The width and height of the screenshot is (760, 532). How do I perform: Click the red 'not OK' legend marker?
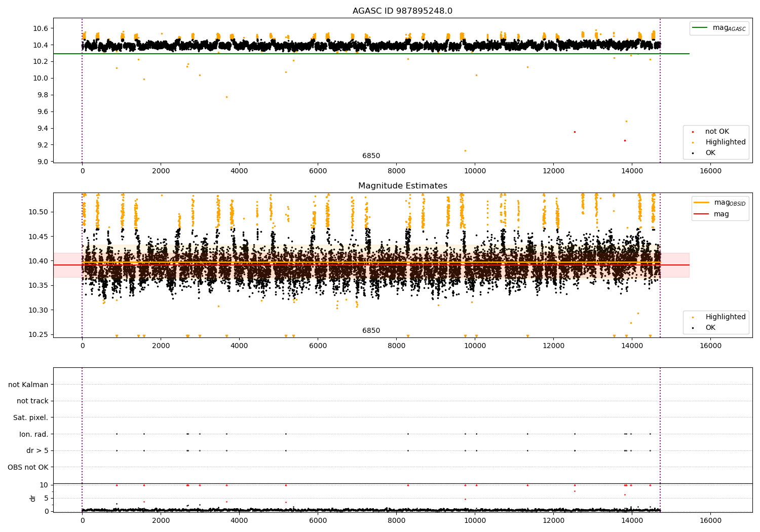pyautogui.click(x=693, y=132)
